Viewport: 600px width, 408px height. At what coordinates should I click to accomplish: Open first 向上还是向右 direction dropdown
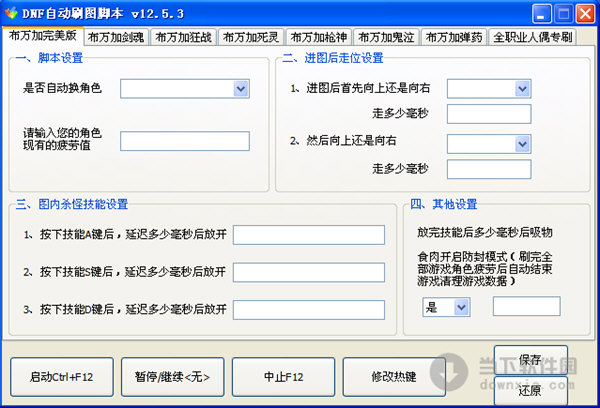click(x=489, y=89)
